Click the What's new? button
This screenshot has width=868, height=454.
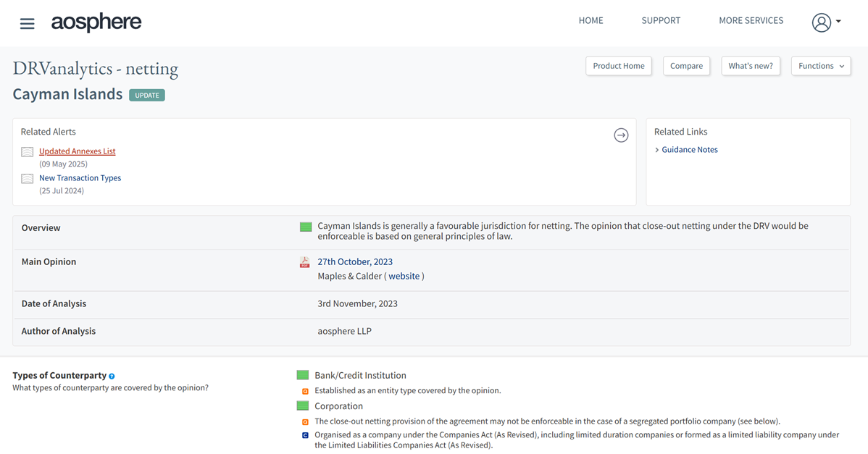(x=751, y=66)
